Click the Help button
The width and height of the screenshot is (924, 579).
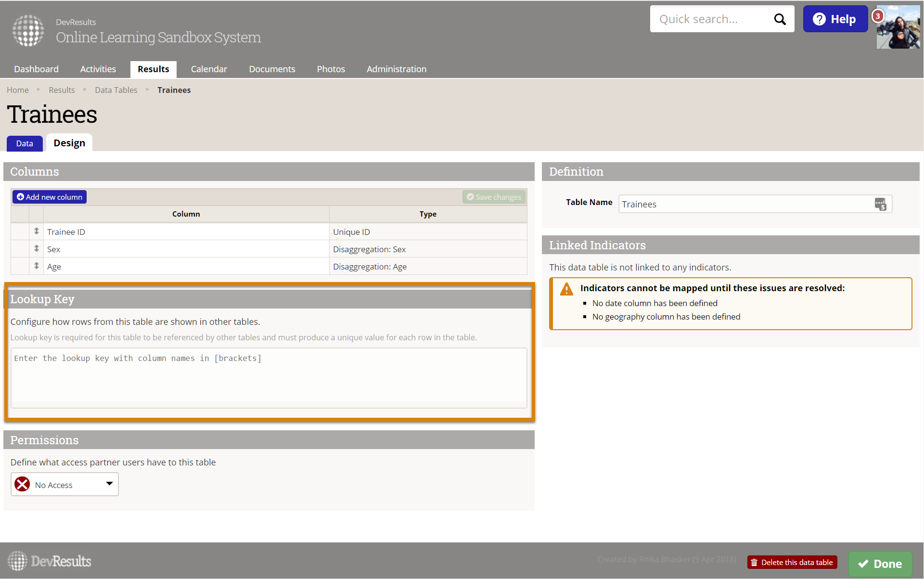[835, 19]
